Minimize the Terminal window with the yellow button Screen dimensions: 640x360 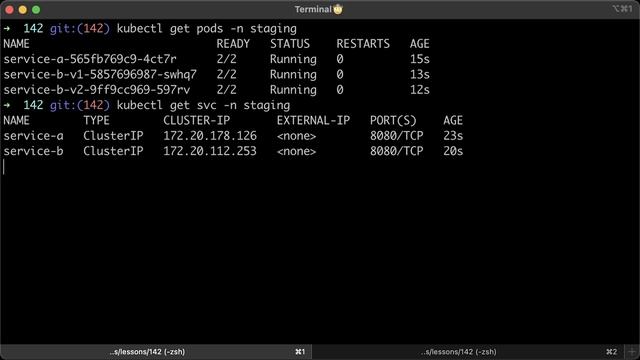23,9
